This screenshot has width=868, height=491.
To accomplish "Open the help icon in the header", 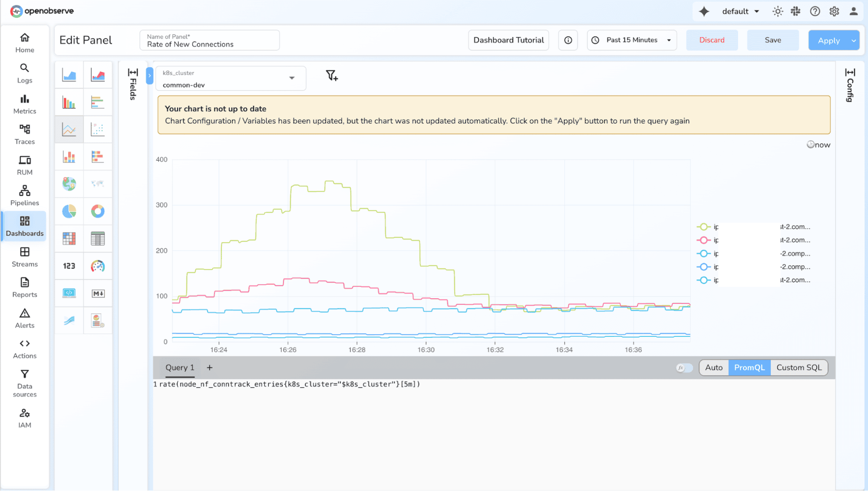I will coord(815,11).
